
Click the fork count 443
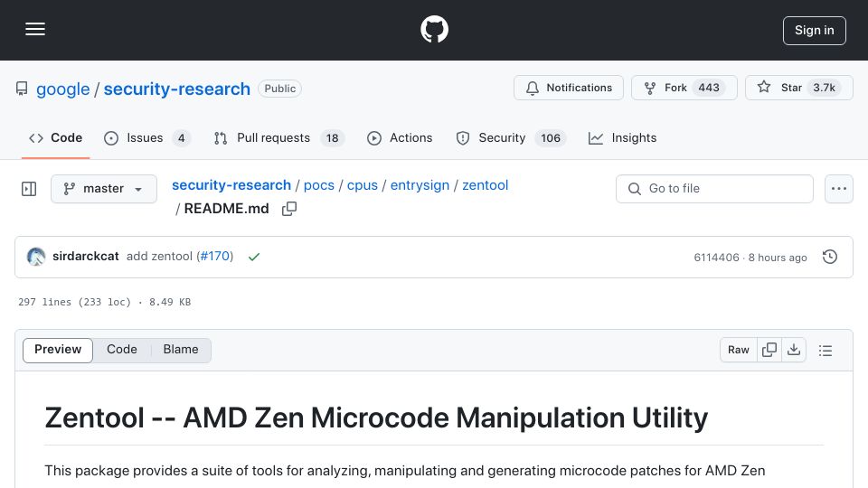(x=709, y=88)
